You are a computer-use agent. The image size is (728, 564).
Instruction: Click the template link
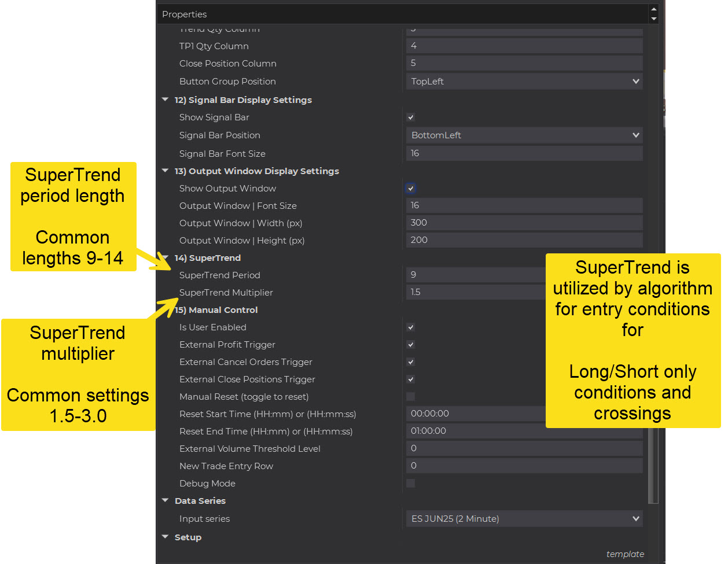625,554
